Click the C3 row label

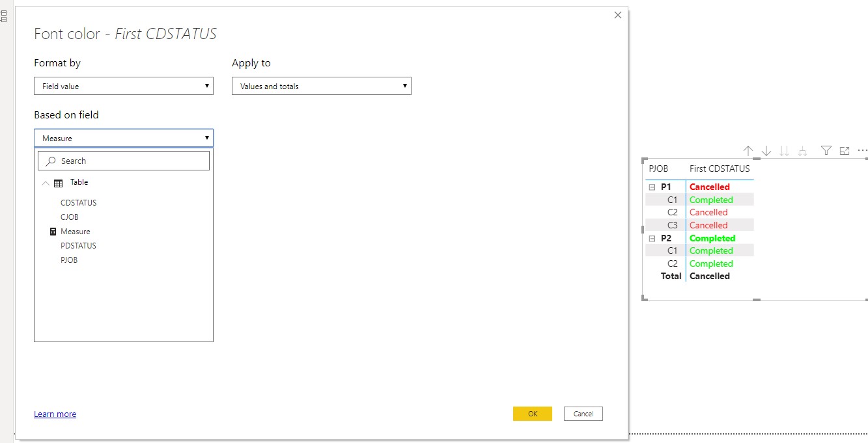click(x=673, y=225)
